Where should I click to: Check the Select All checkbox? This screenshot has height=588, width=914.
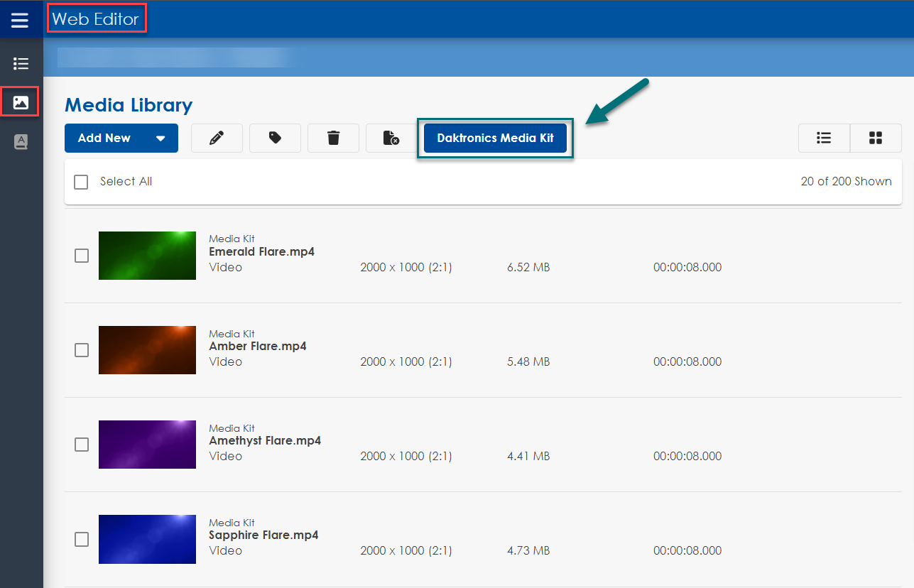pyautogui.click(x=82, y=182)
